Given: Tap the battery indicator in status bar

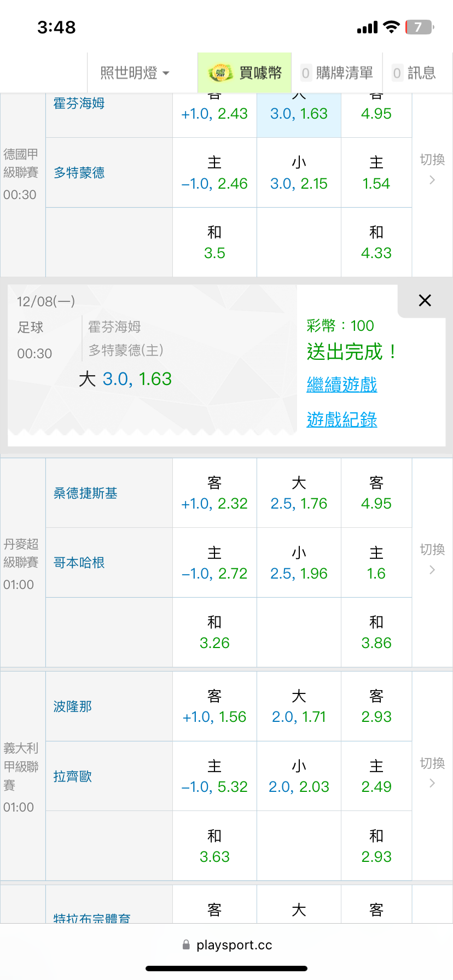Looking at the screenshot, I should 419,27.
